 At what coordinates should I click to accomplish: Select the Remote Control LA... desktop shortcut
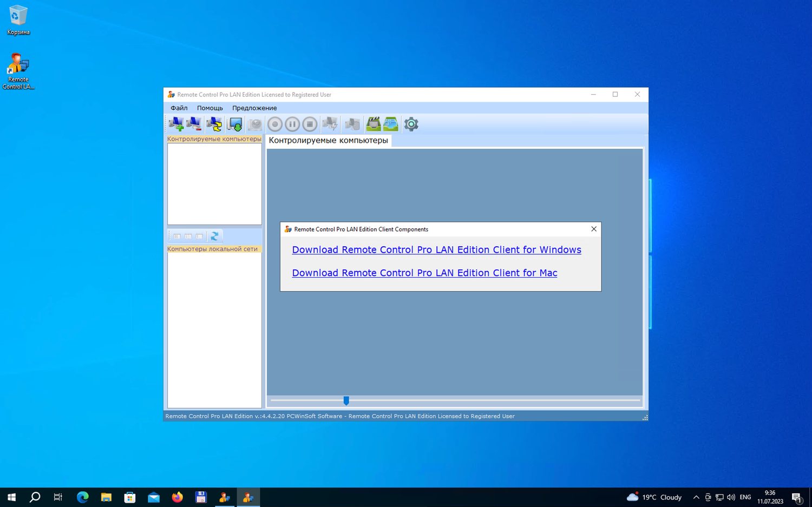tap(18, 71)
